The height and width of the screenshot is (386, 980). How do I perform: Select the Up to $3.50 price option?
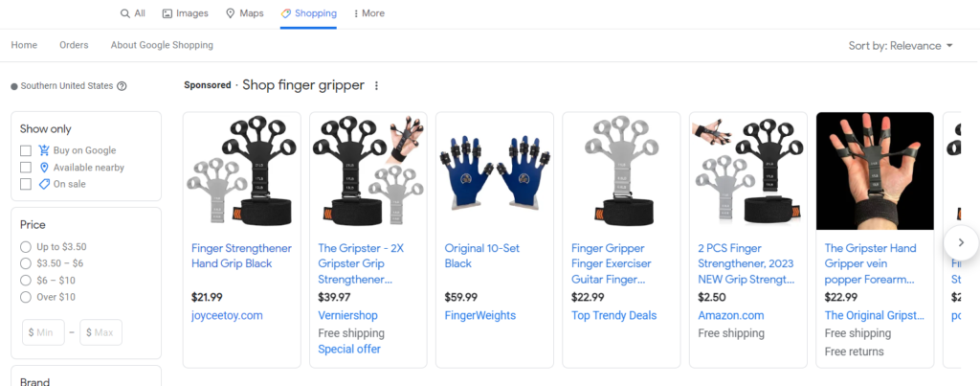(26, 246)
